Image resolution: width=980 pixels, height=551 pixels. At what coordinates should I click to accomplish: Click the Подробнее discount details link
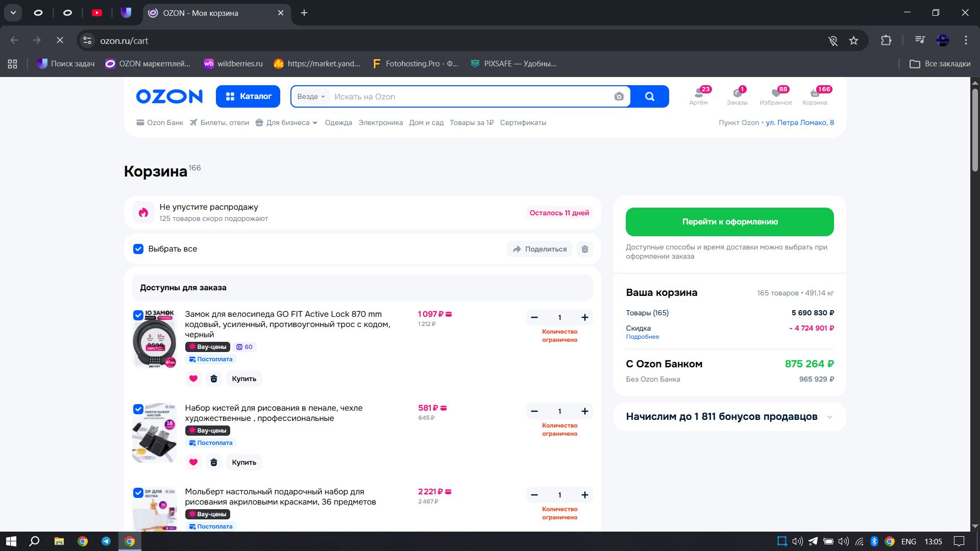click(x=642, y=337)
